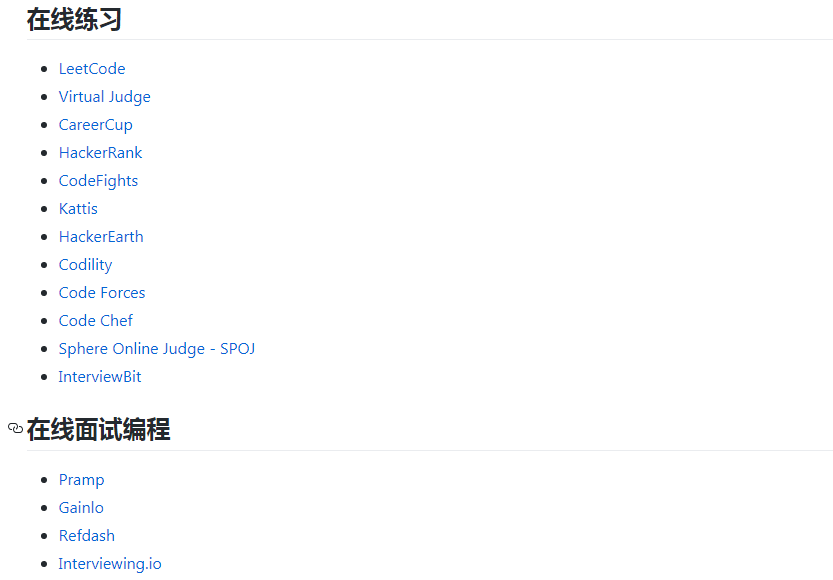Screen dimensions: 833x580
Task: Visit the HackerEarth link
Action: click(x=100, y=236)
